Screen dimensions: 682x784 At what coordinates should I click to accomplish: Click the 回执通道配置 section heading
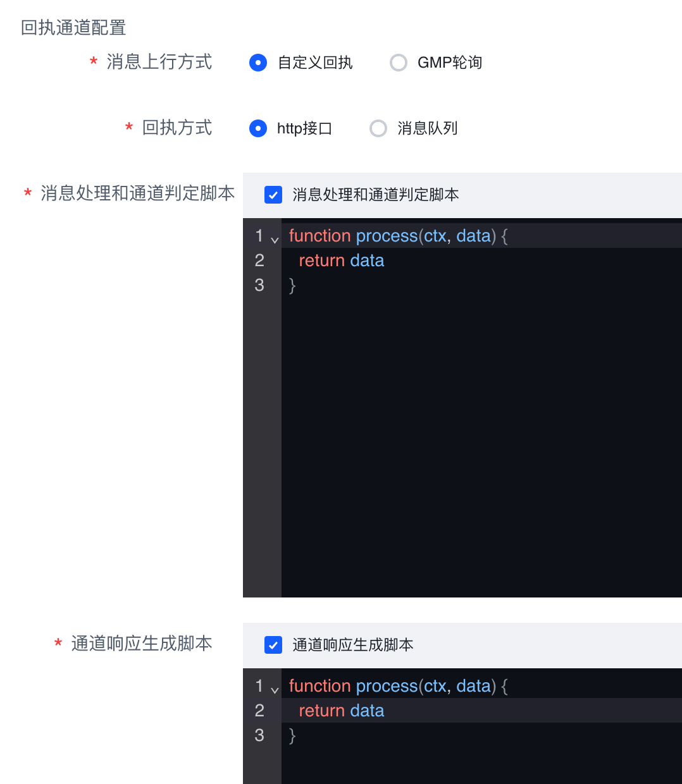click(73, 28)
